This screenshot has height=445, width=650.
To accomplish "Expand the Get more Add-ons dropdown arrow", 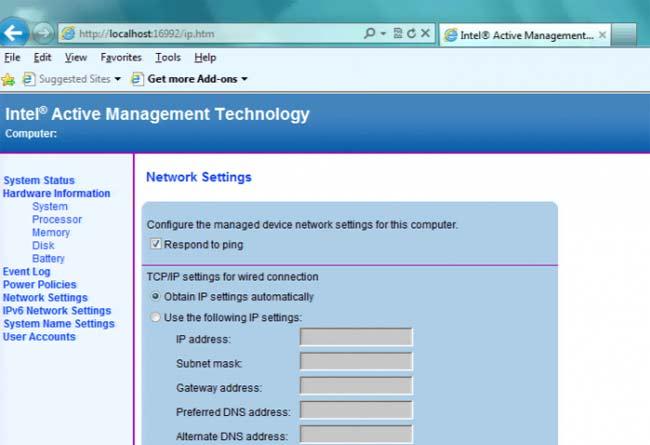I will coord(245,79).
